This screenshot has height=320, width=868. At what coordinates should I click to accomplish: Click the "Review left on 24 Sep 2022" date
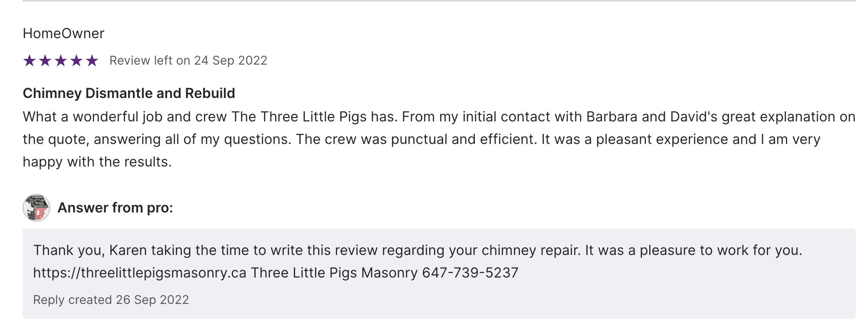pyautogui.click(x=188, y=61)
